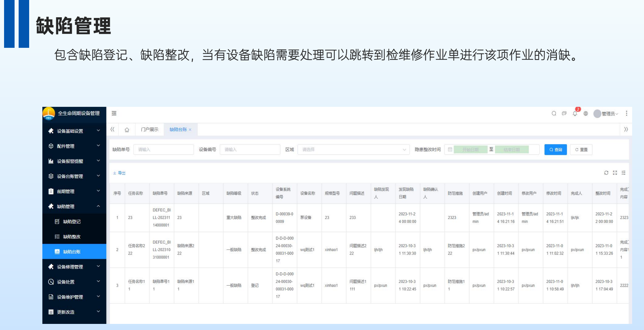The image size is (644, 330).
Task: Expand the 设备处置 menu chevron
Action: [x=98, y=282]
